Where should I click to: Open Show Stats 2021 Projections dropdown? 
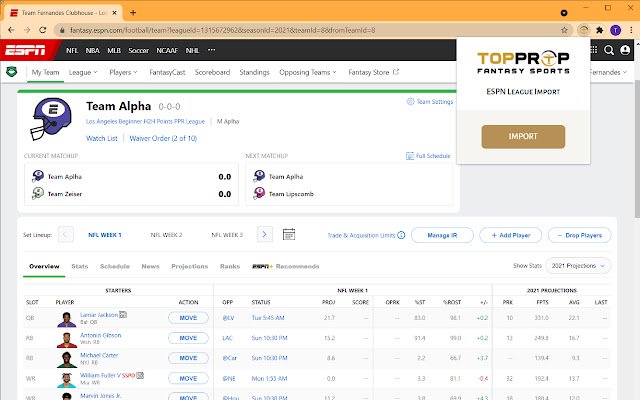pos(578,266)
